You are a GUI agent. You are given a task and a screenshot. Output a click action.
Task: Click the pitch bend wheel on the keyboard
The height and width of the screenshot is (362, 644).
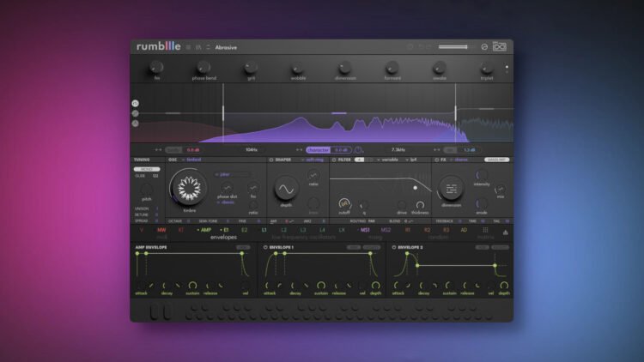(154, 311)
